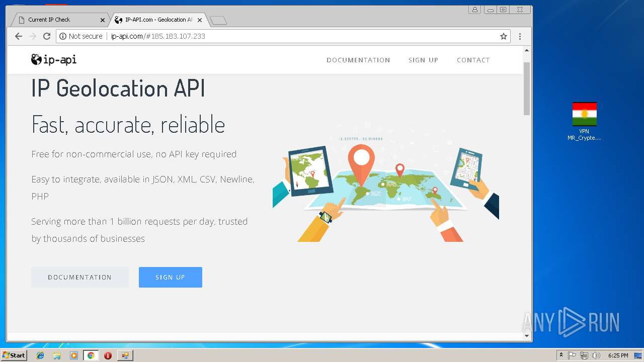This screenshot has height=362, width=644.
Task: Select the IP-API.com Geolocation tab
Action: [157, 20]
